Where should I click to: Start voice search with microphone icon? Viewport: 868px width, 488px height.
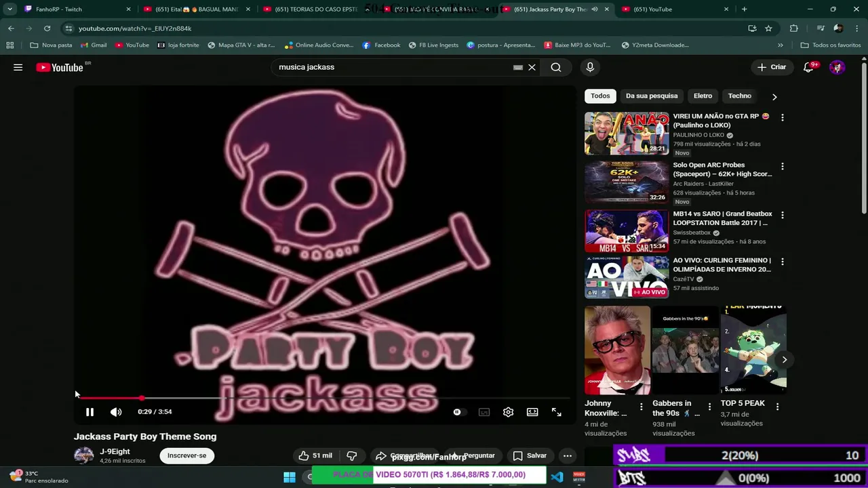[590, 67]
